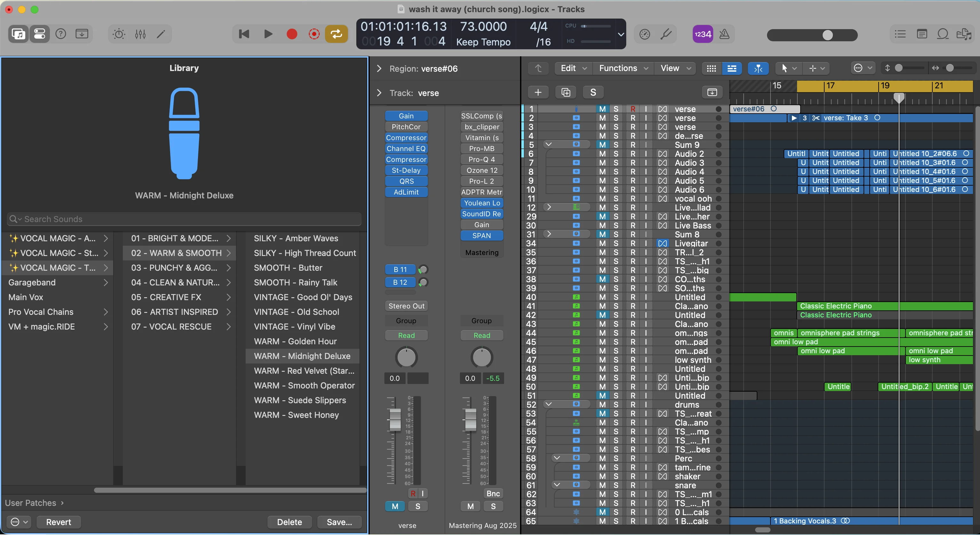This screenshot has width=980, height=535.
Task: Expand the Sum 9 track stack
Action: 548,144
